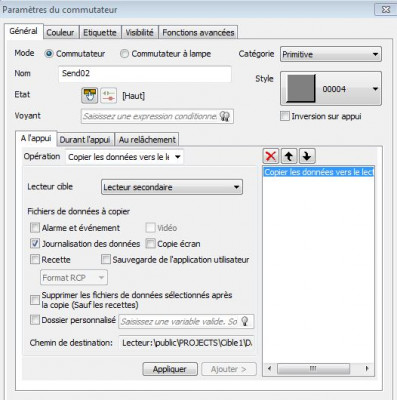The width and height of the screenshot is (397, 400).
Task: Open the Visibilité tab
Action: (139, 33)
